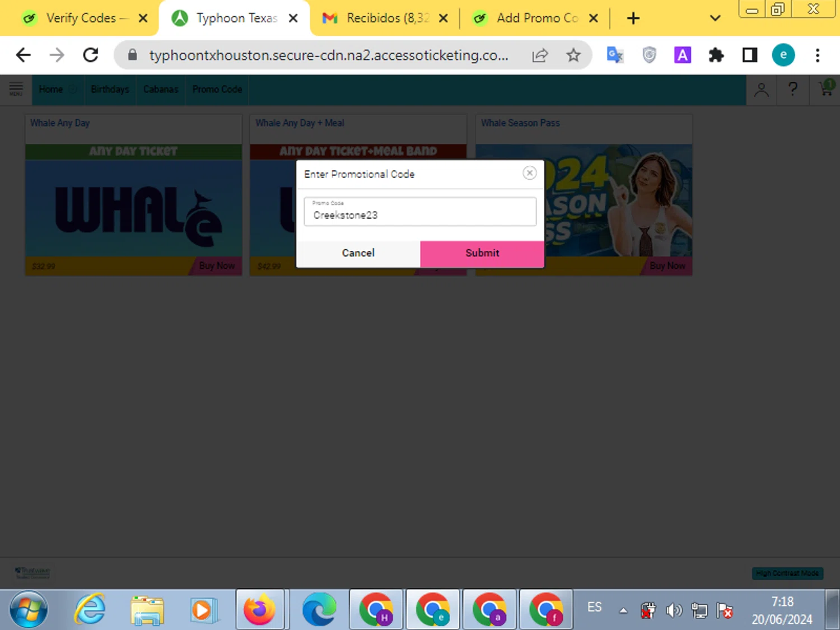View site security lock icon
Image resolution: width=840 pixels, height=630 pixels.
click(132, 55)
